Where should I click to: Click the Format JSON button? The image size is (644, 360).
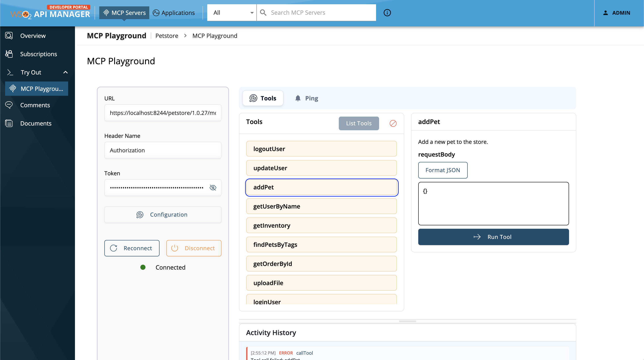[443, 170]
